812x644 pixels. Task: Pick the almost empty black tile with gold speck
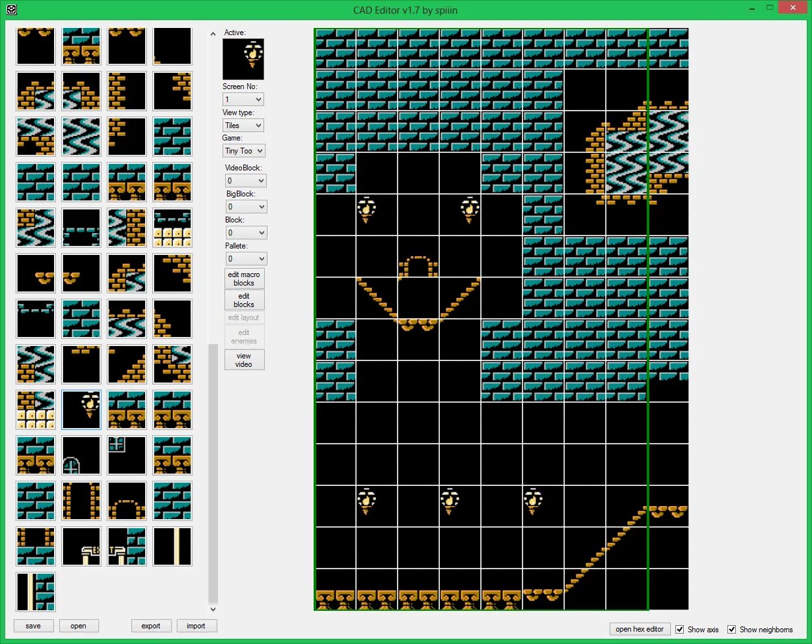(172, 46)
